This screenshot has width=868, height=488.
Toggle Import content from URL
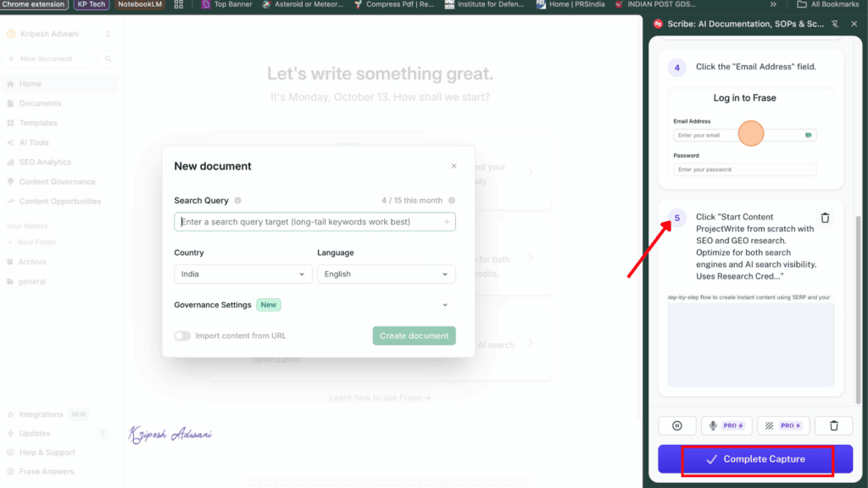(x=182, y=335)
